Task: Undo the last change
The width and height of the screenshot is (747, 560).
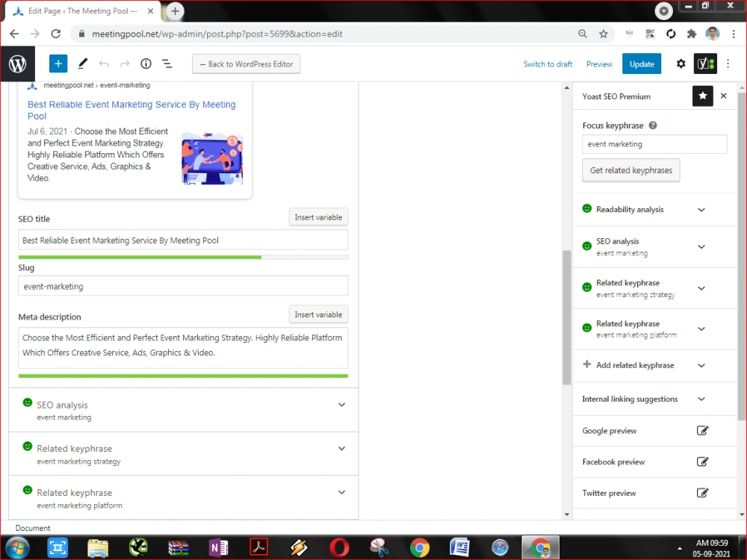Action: pyautogui.click(x=104, y=63)
